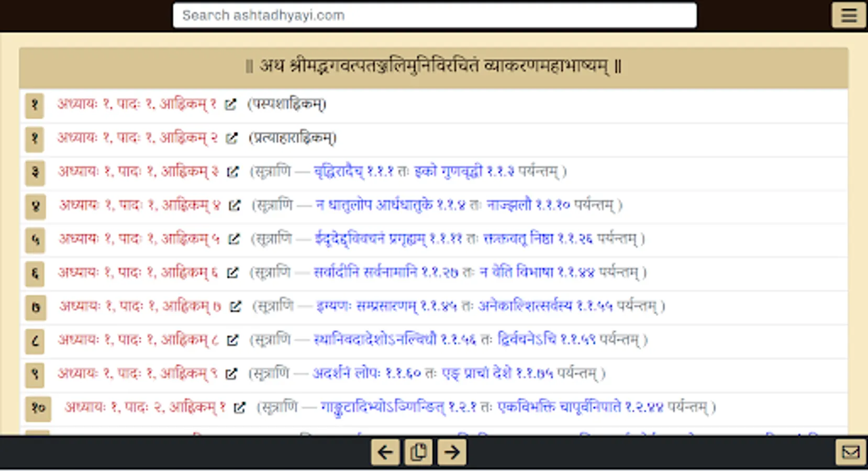This screenshot has width=868, height=471.
Task: Open the hamburger menu at top right
Action: [848, 15]
